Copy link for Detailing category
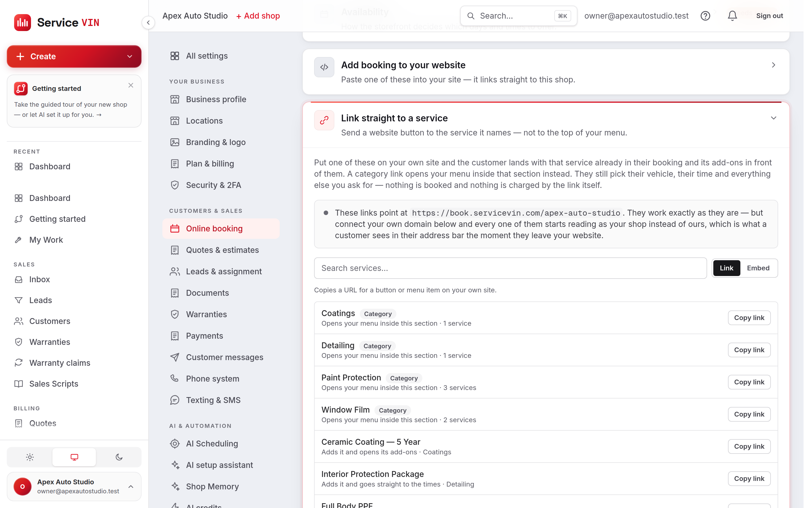The height and width of the screenshot is (508, 812). (x=749, y=350)
